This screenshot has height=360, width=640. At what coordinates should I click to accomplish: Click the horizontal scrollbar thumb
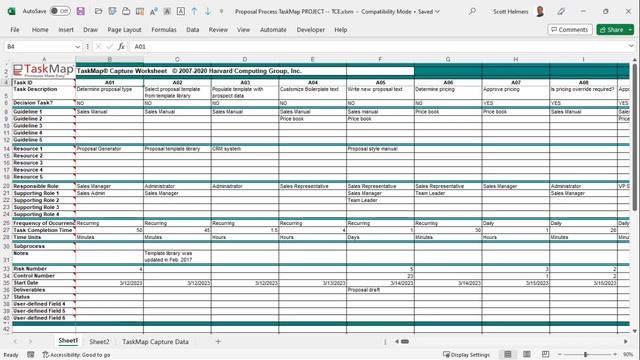pyautogui.click(x=405, y=341)
